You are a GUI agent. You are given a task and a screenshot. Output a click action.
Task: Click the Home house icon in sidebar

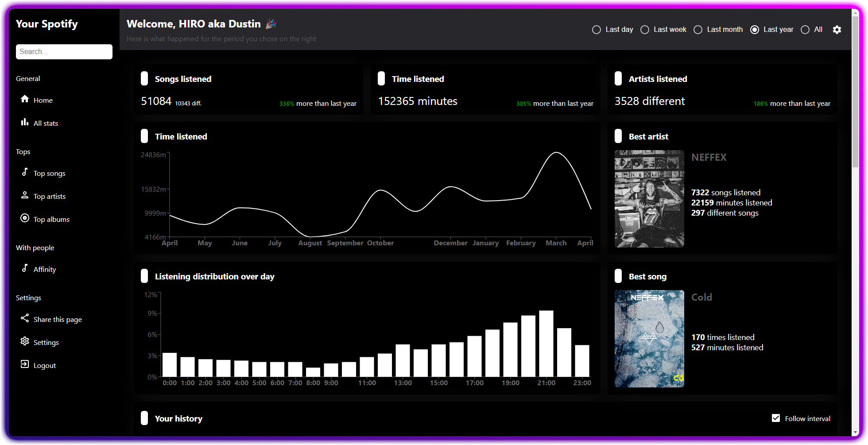click(x=25, y=99)
